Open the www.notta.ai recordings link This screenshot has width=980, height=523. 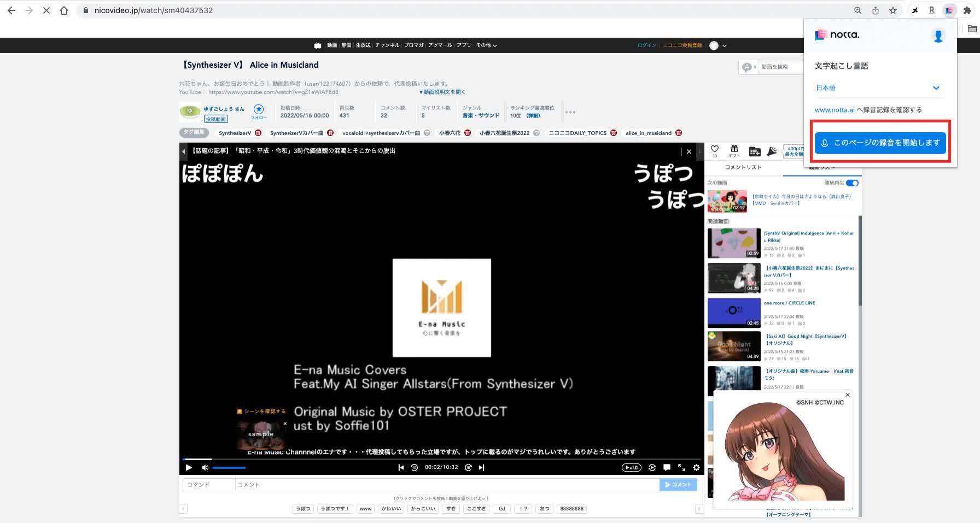coord(835,110)
